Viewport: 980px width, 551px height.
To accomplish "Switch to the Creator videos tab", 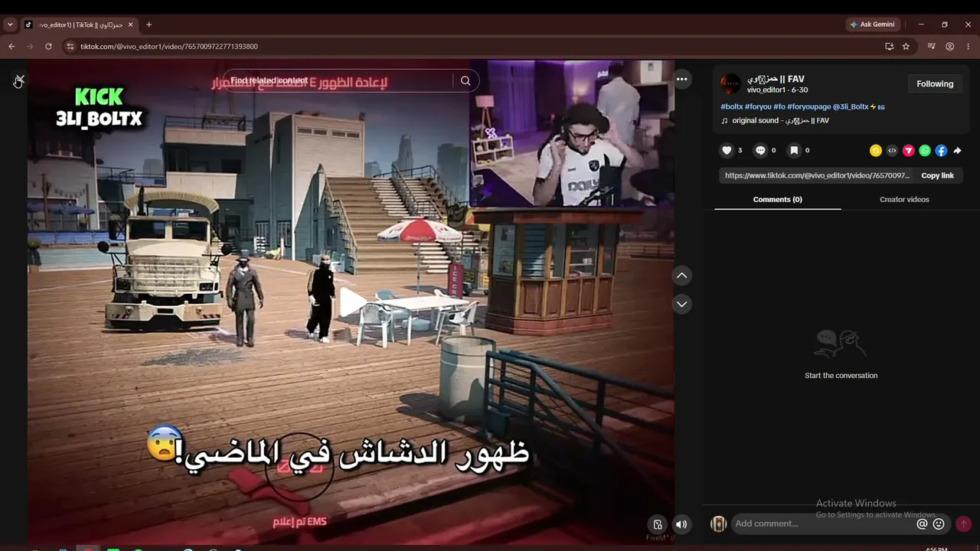I will point(904,200).
